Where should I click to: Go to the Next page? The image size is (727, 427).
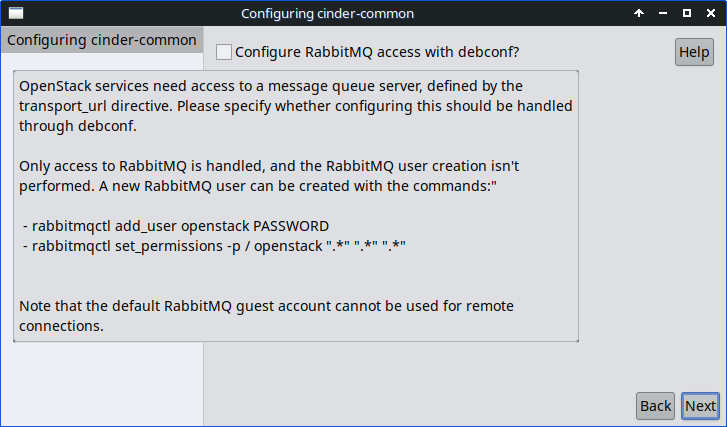click(700, 406)
